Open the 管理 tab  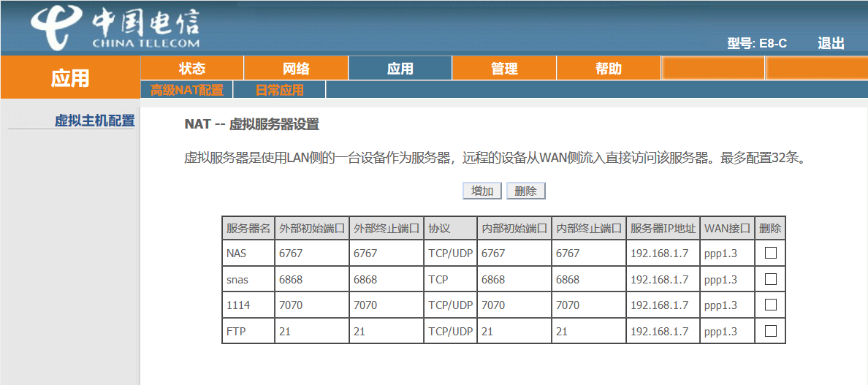pyautogui.click(x=504, y=69)
